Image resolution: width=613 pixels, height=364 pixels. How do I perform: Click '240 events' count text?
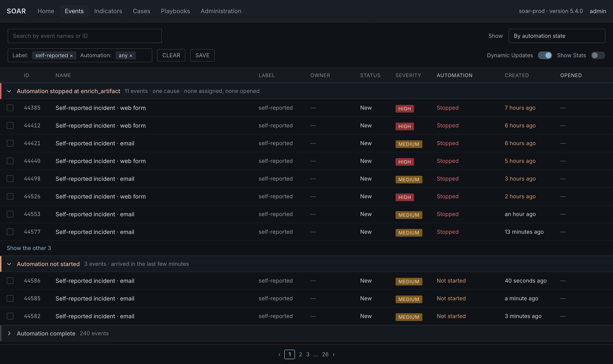click(x=94, y=333)
